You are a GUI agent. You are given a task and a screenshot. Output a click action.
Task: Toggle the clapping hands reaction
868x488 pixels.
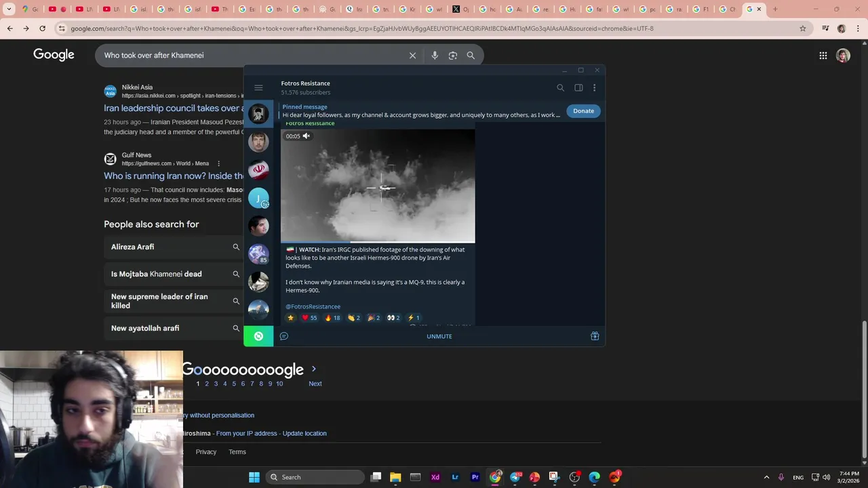tap(354, 317)
